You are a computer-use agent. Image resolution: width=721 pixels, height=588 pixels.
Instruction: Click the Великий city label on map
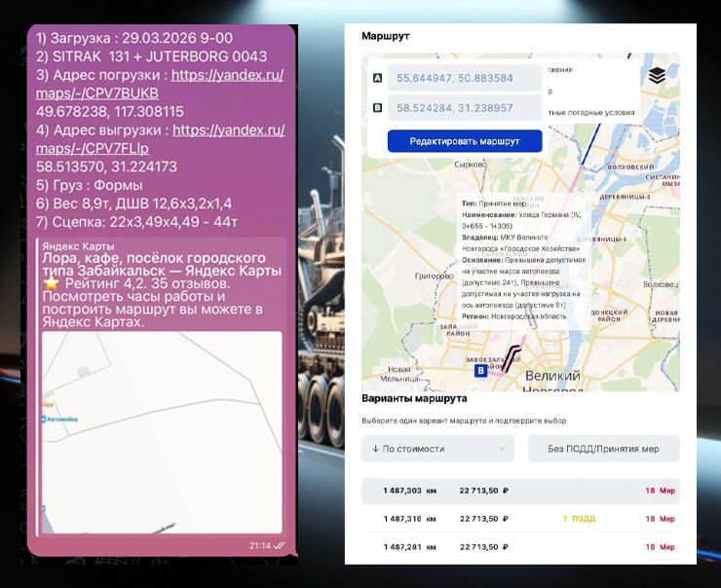tap(552, 376)
